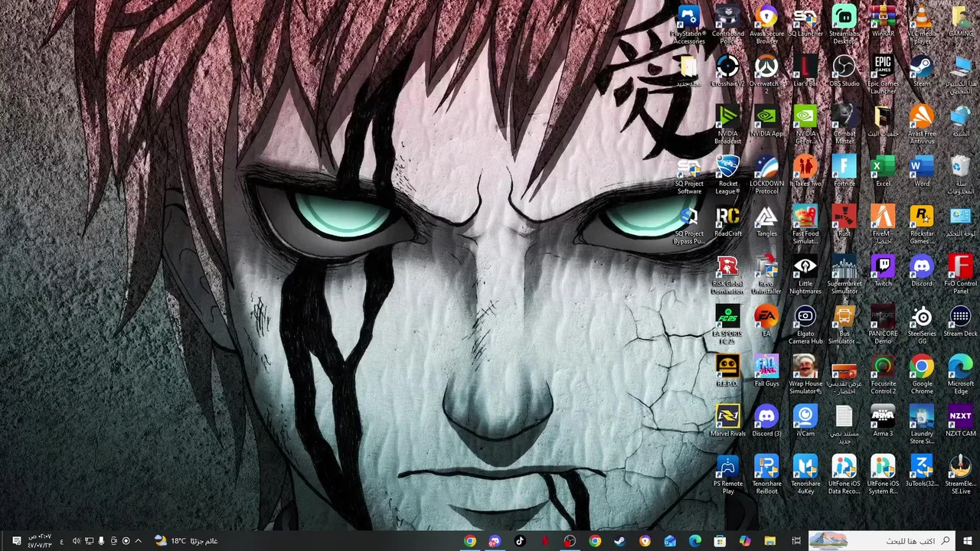
Task: Launch It Takes Two
Action: tap(805, 171)
